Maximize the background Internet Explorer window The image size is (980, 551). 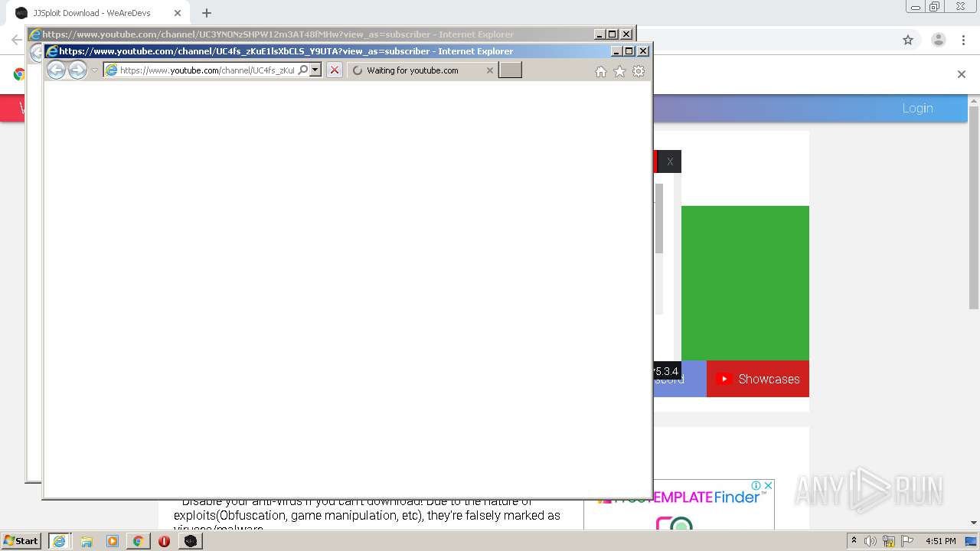tap(612, 34)
